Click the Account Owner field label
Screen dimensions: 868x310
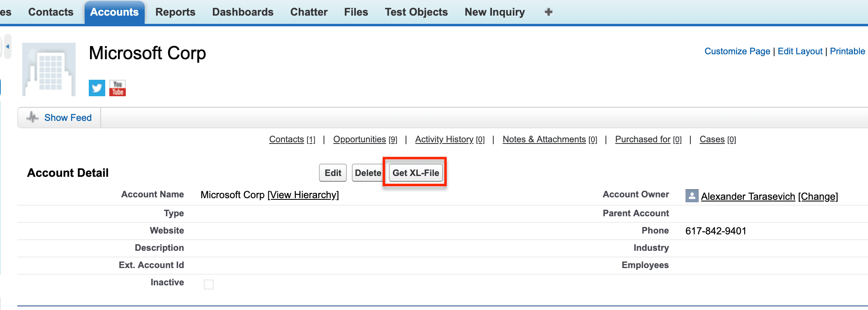(636, 194)
